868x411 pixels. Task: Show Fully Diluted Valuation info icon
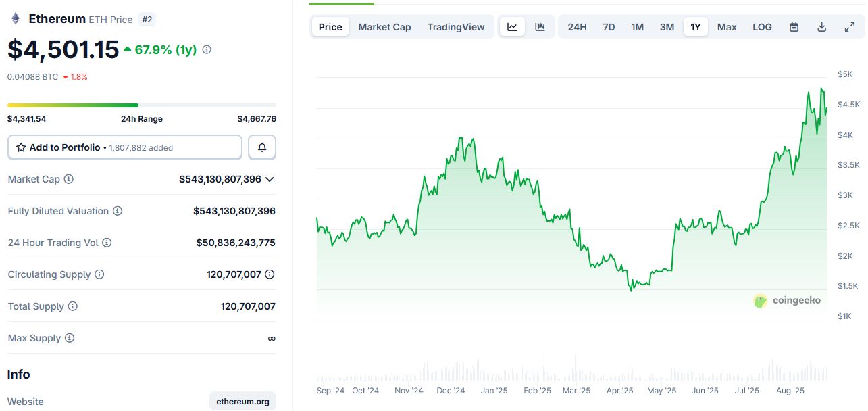(x=118, y=211)
